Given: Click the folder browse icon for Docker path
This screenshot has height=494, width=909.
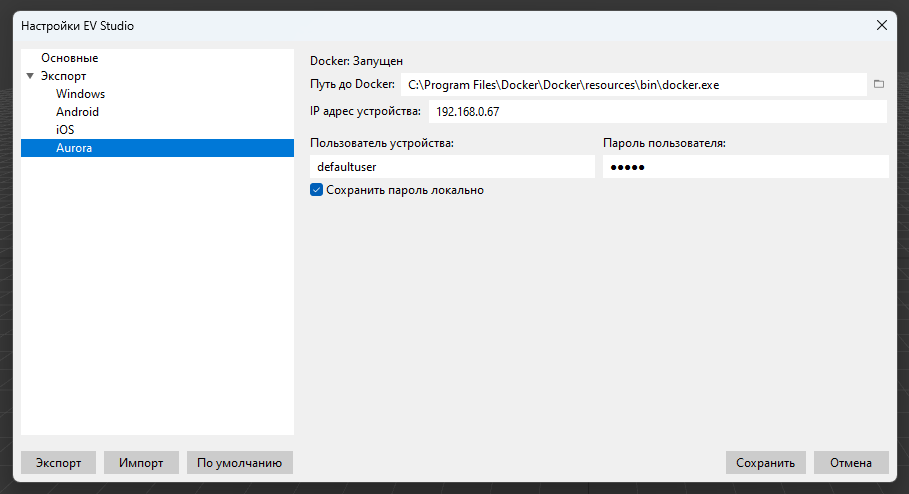Looking at the screenshot, I should 879,84.
